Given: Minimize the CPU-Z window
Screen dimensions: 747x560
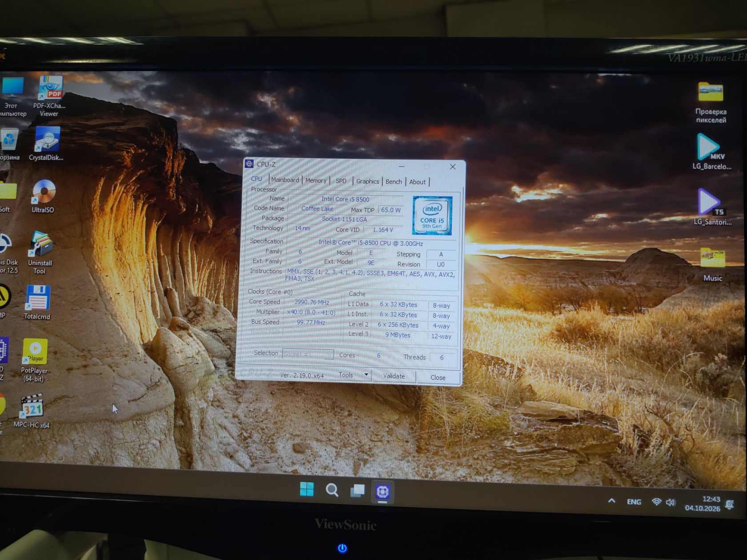Looking at the screenshot, I should pyautogui.click(x=402, y=166).
